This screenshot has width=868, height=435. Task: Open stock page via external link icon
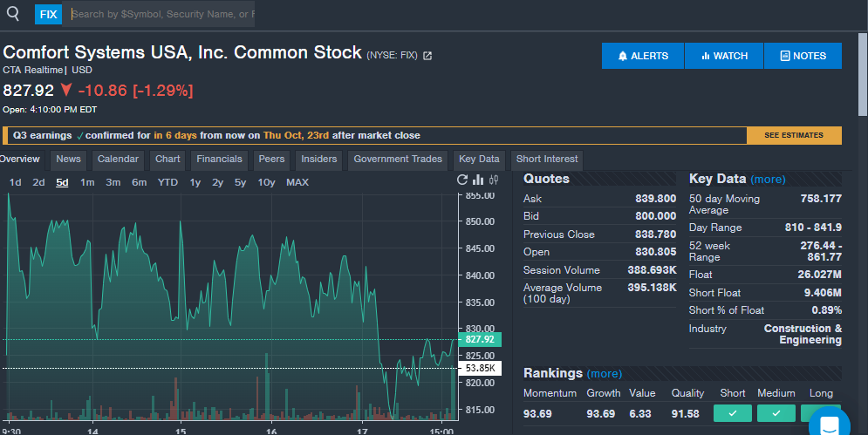[x=427, y=56]
